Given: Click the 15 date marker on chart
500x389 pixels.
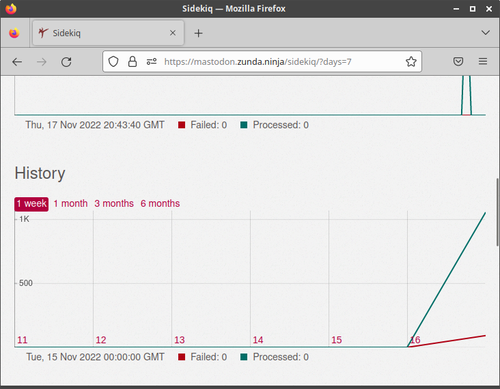Looking at the screenshot, I should 337,340.
